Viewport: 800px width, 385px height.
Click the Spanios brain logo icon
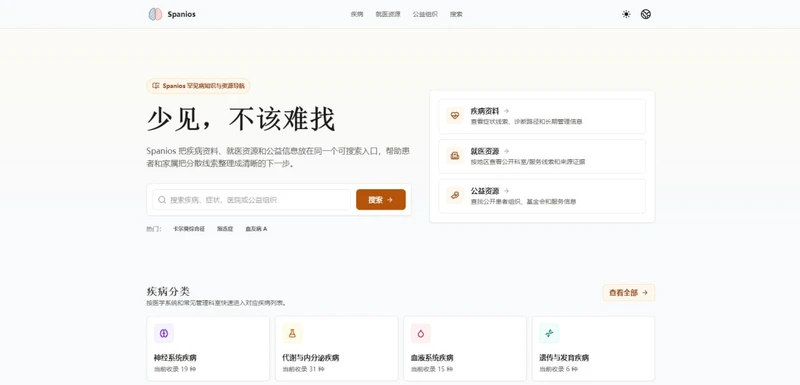pos(155,14)
